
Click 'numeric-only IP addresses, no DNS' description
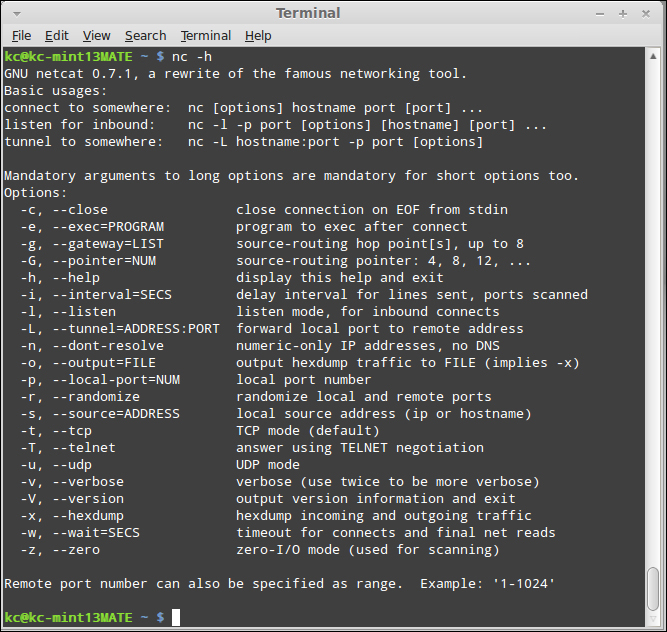pyautogui.click(x=368, y=346)
